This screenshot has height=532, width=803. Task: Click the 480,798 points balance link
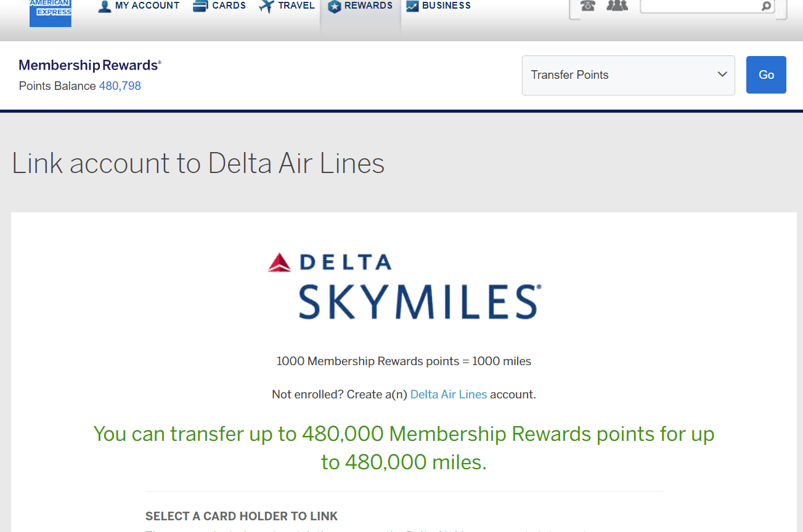[120, 86]
